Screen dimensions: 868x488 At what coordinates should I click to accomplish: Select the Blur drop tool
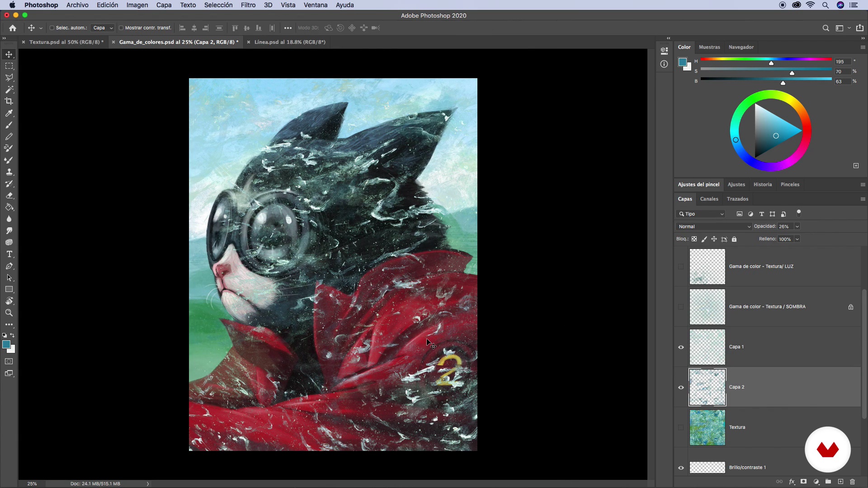[9, 219]
